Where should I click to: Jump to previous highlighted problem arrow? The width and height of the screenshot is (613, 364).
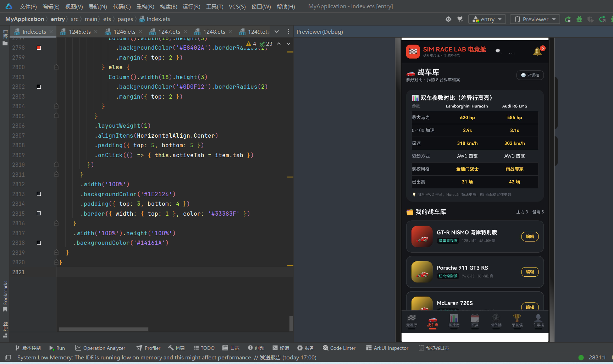click(x=279, y=44)
